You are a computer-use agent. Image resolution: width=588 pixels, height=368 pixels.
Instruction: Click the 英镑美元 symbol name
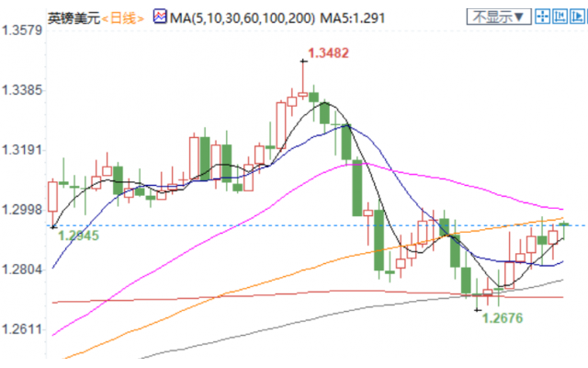point(73,17)
